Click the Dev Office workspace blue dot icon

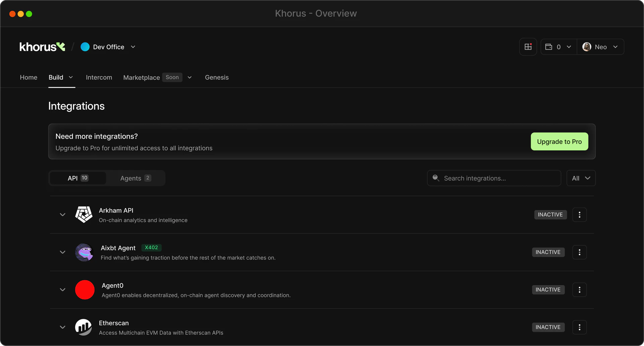(x=85, y=47)
